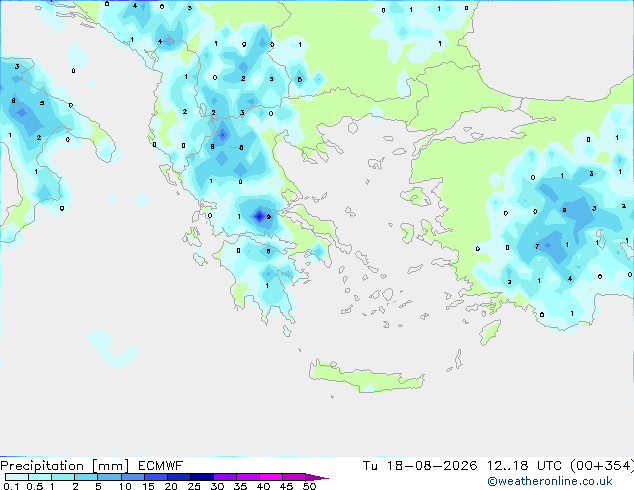634x490 pixels.
Task: Click the 'Precipitation [mm]' title text
Action: pyautogui.click(x=64, y=466)
